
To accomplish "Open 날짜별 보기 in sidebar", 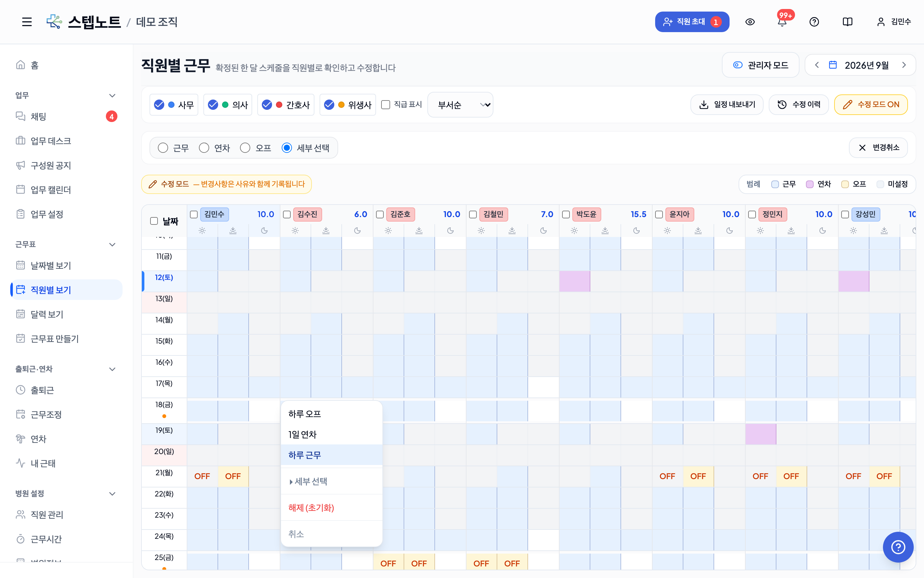I will (66, 266).
